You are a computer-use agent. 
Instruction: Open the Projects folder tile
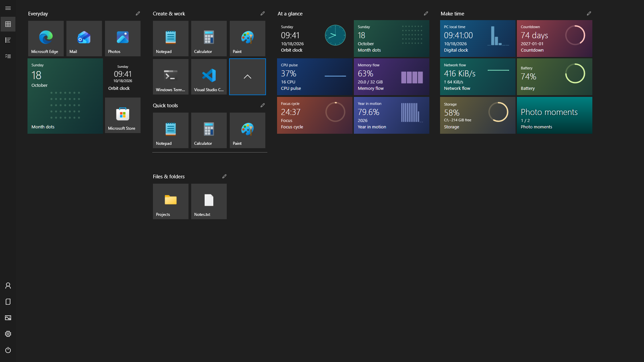171,201
